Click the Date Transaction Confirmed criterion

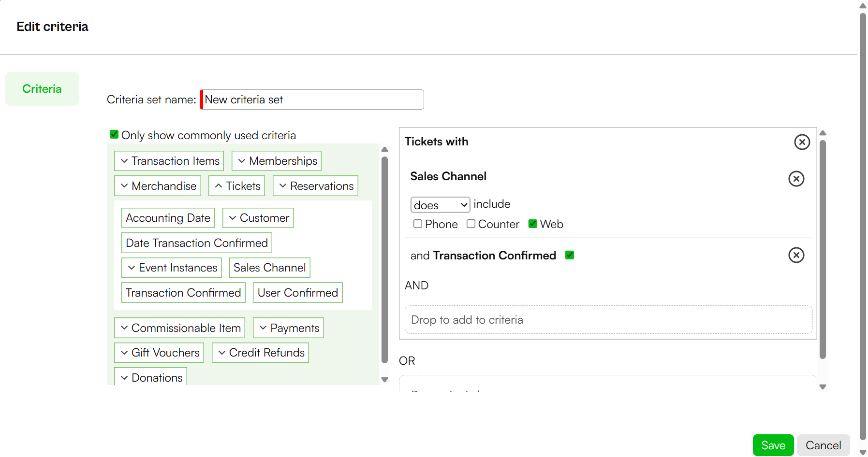(x=197, y=243)
